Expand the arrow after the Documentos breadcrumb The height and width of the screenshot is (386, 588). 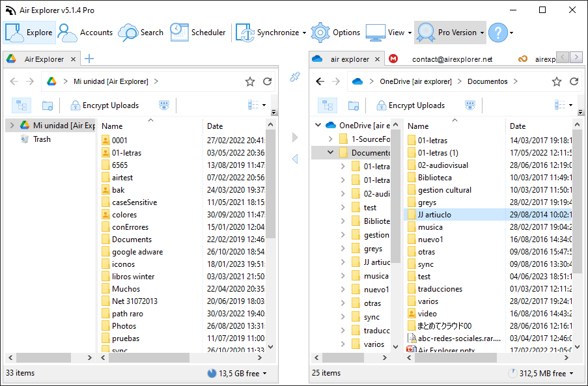coord(516,81)
